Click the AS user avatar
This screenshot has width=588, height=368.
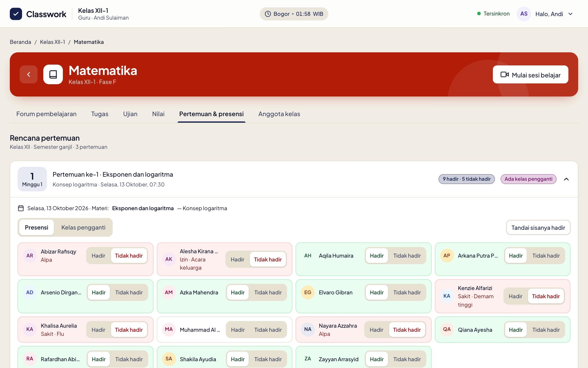click(524, 14)
